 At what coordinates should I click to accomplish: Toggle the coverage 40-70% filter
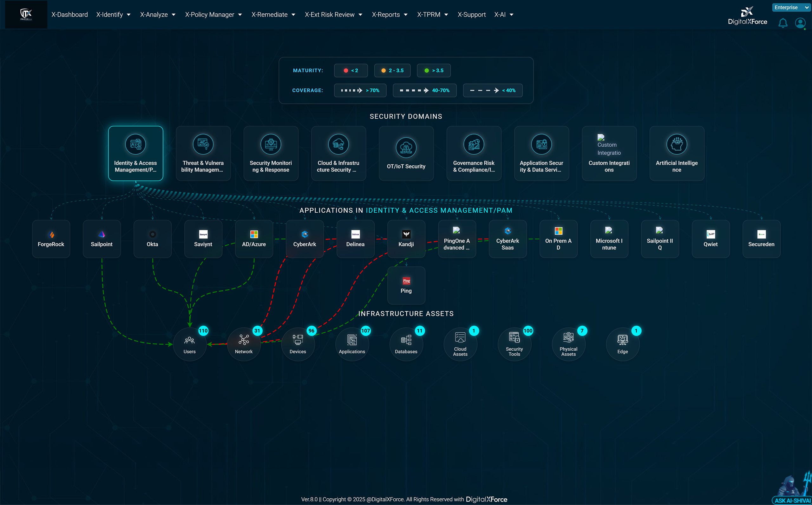point(424,90)
